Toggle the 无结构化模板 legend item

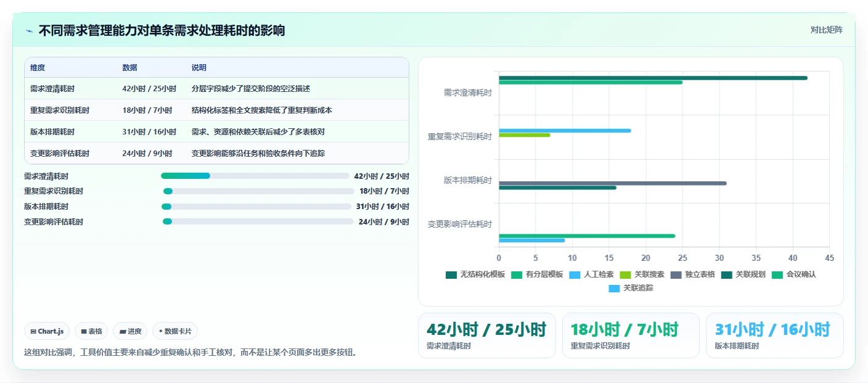click(475, 274)
